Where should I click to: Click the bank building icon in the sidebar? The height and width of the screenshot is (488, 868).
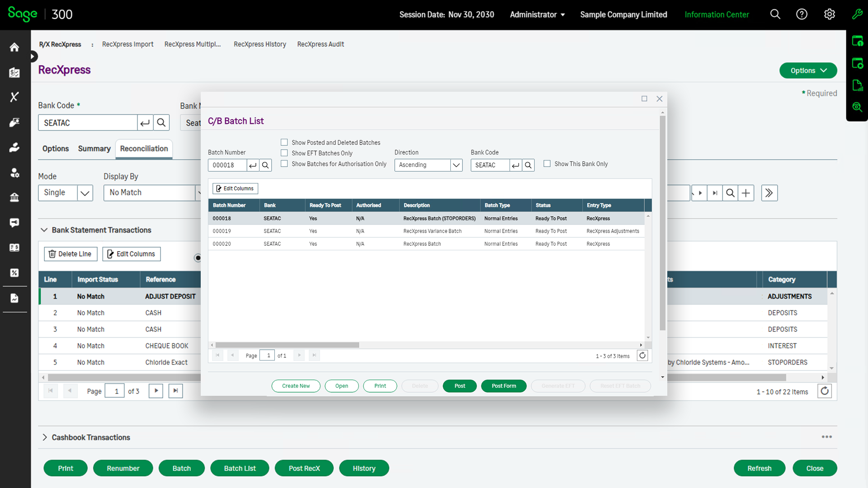point(14,197)
